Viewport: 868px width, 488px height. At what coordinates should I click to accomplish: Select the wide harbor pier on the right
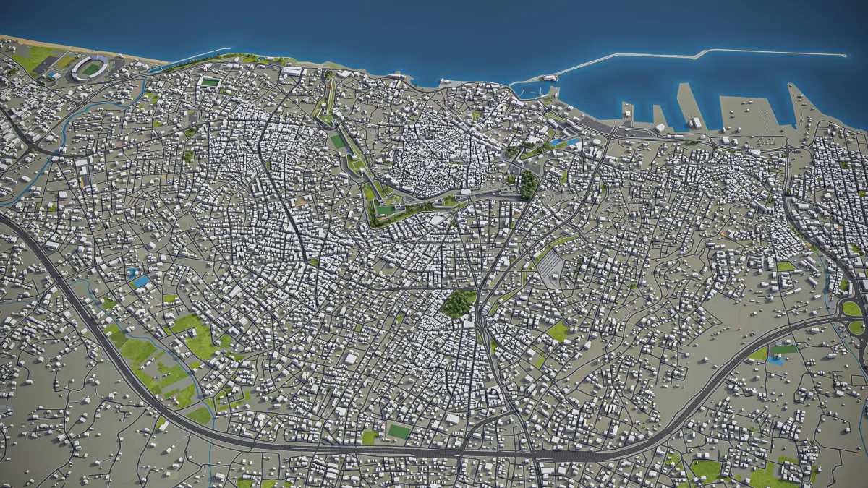pyautogui.click(x=749, y=113)
